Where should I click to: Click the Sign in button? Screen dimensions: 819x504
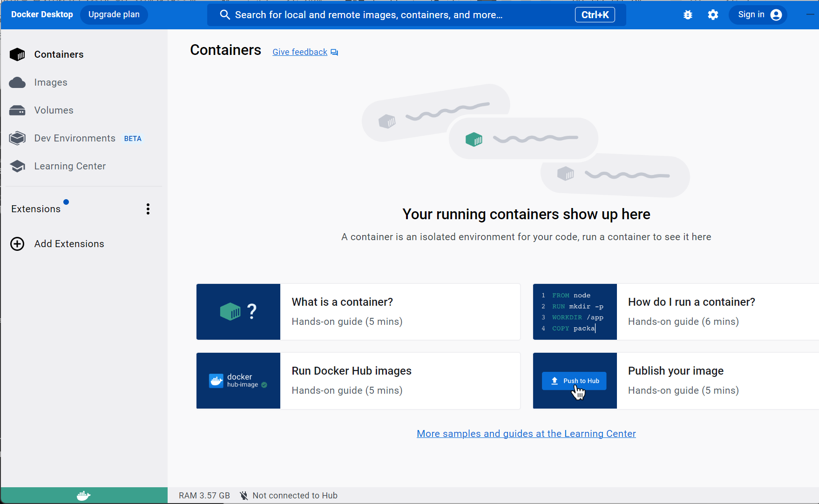coord(758,15)
